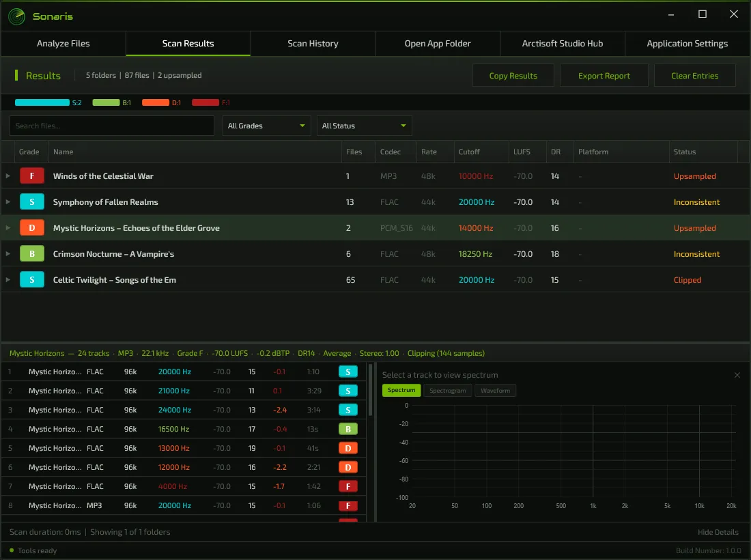The image size is (751, 560).
Task: Click the D grade badge for Mystic Horizons folder
Action: (32, 227)
